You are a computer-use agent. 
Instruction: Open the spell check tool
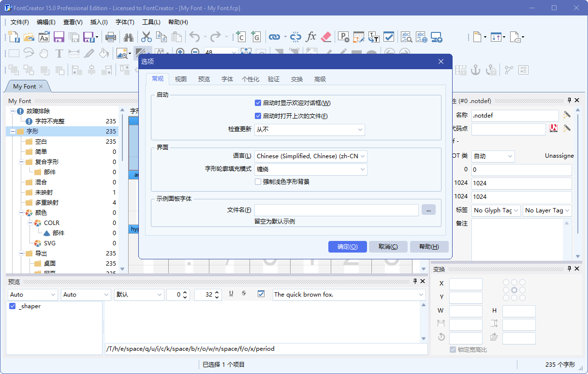point(407,37)
